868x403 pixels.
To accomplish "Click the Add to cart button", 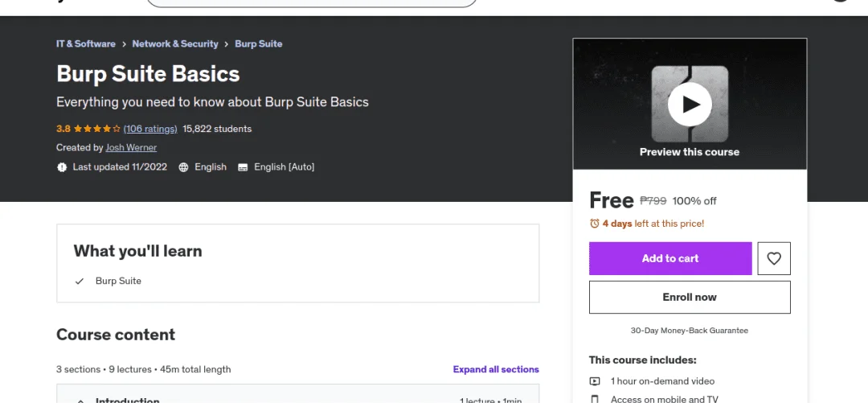I will [x=669, y=258].
